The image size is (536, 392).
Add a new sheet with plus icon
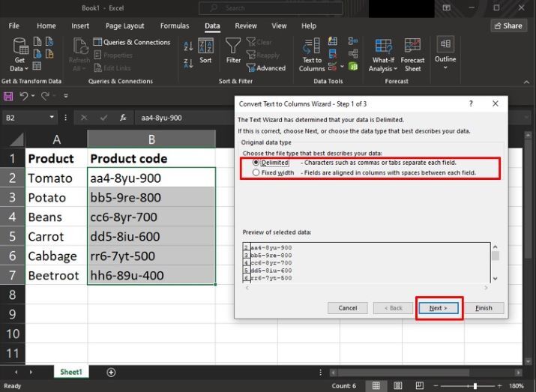click(112, 372)
